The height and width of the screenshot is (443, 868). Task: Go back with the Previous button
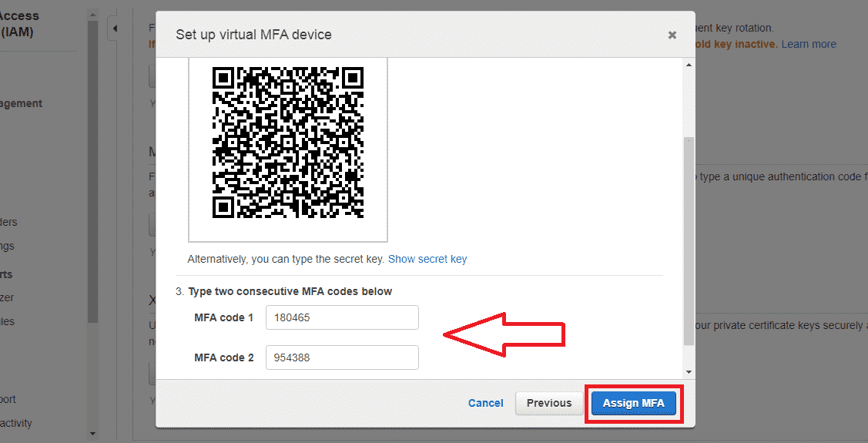point(548,403)
